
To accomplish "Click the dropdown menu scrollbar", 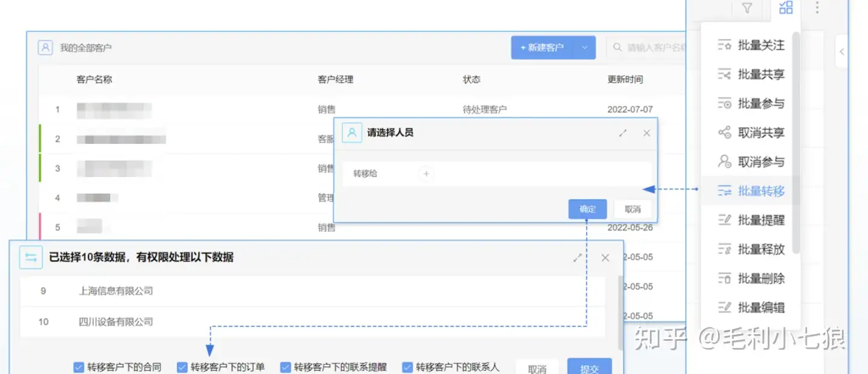I will click(x=796, y=142).
